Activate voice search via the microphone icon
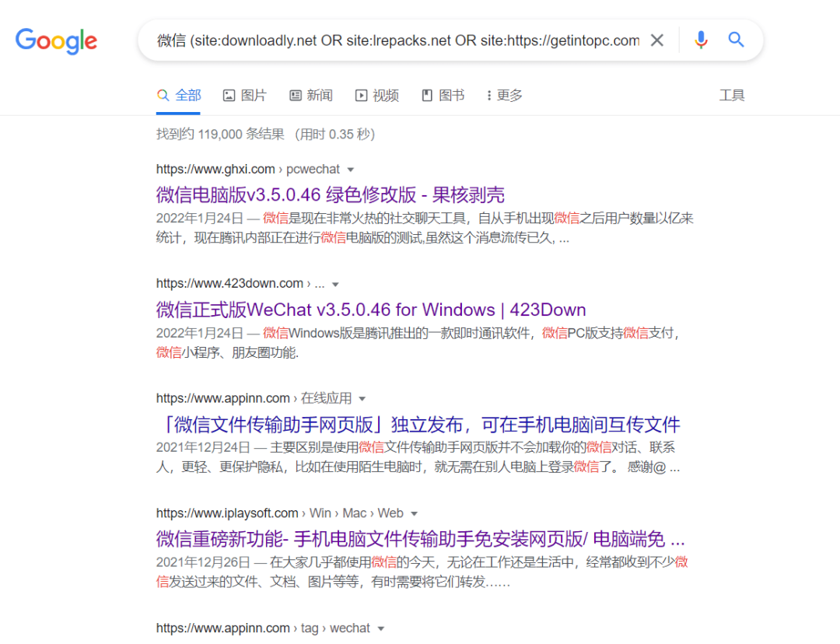 coord(701,40)
